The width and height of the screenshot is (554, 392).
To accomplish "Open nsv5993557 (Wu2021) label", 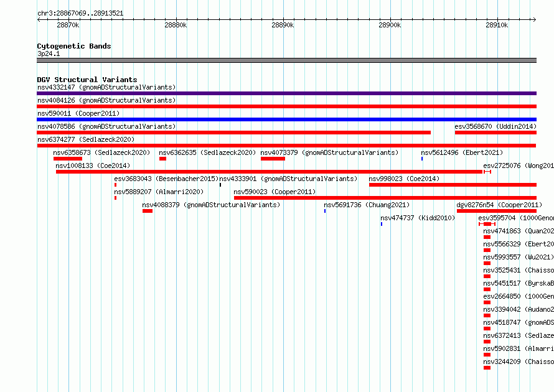I will (x=519, y=257).
